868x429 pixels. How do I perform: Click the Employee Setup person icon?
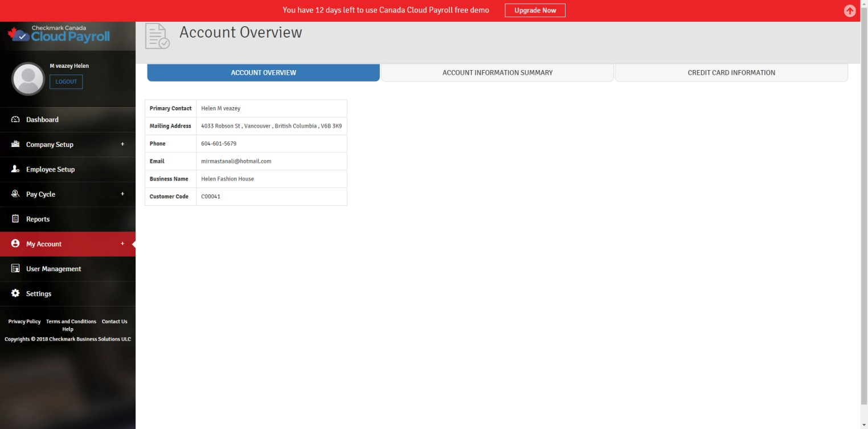tap(15, 169)
